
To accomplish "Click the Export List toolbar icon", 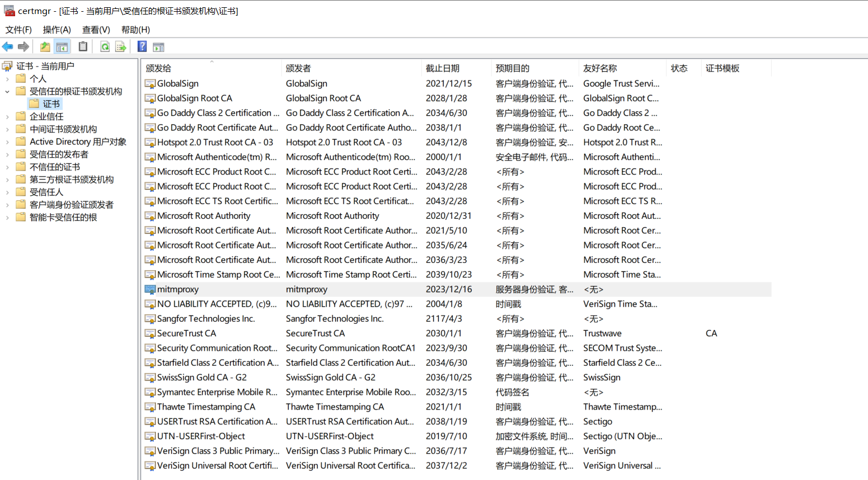I will pos(120,47).
